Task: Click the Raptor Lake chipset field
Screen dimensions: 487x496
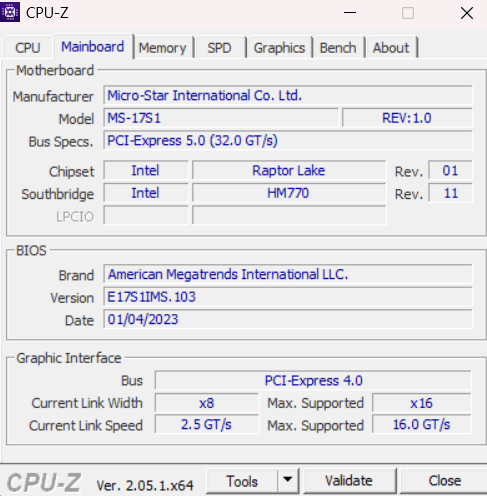Action: tap(289, 170)
